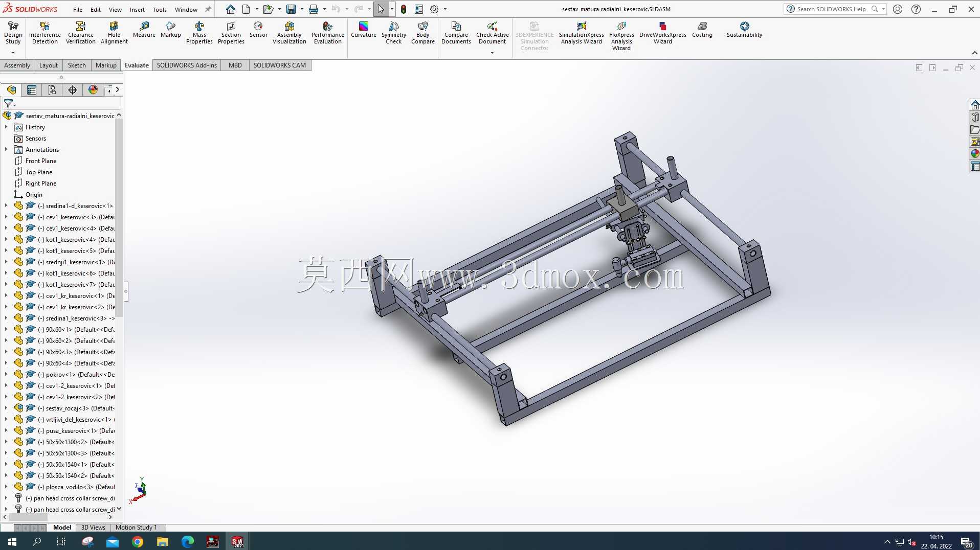
Task: Open Section Properties
Action: 231,33
